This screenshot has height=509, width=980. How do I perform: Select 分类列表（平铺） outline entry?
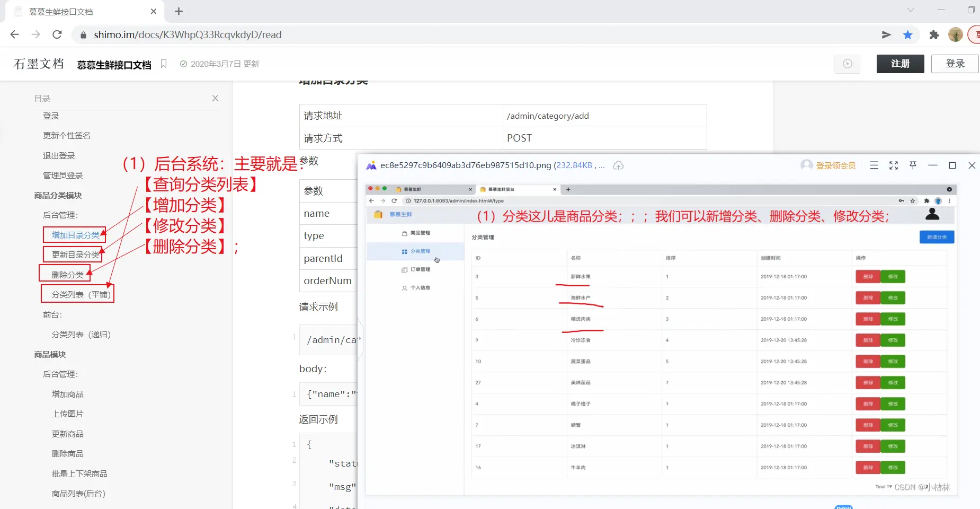81,294
